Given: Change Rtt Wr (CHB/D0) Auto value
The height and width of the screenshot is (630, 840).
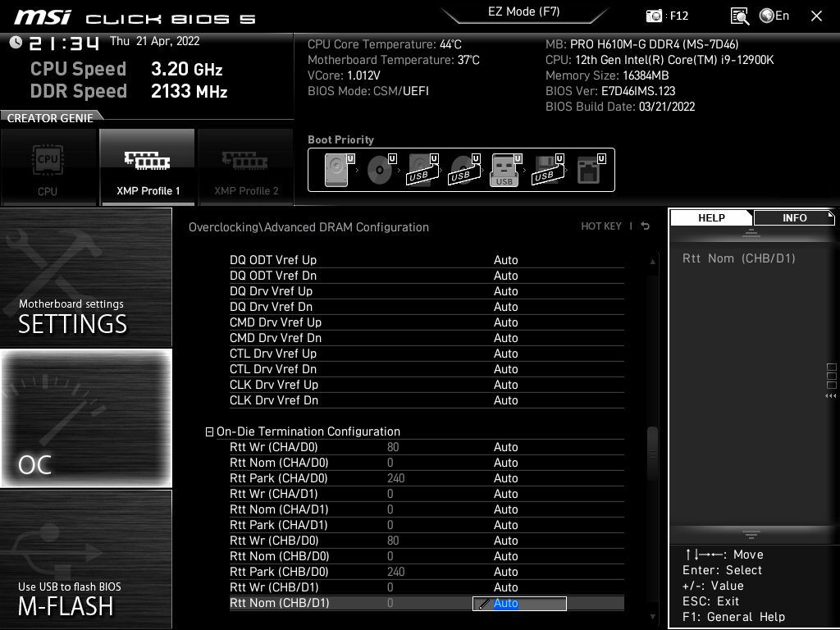Looking at the screenshot, I should point(505,541).
